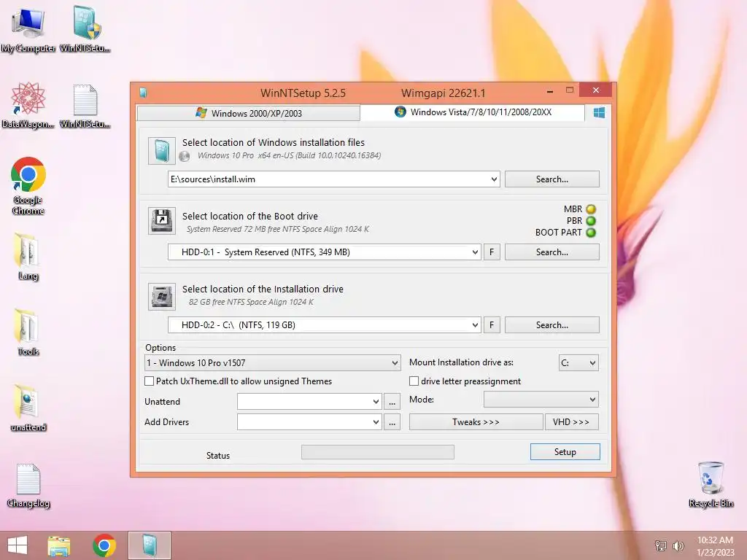Click F format button for Boot drive
The height and width of the screenshot is (560, 747).
pyautogui.click(x=492, y=252)
